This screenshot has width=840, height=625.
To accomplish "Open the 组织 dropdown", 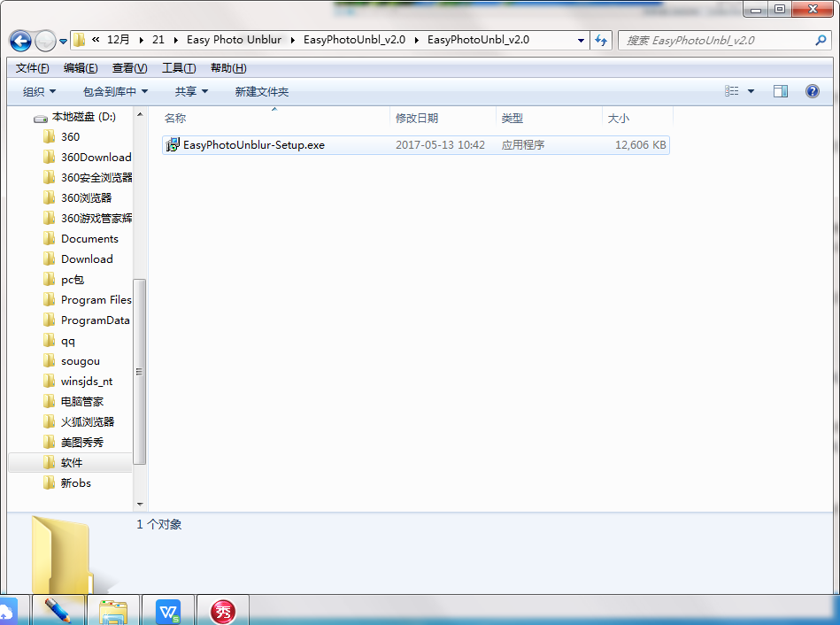I will click(39, 92).
